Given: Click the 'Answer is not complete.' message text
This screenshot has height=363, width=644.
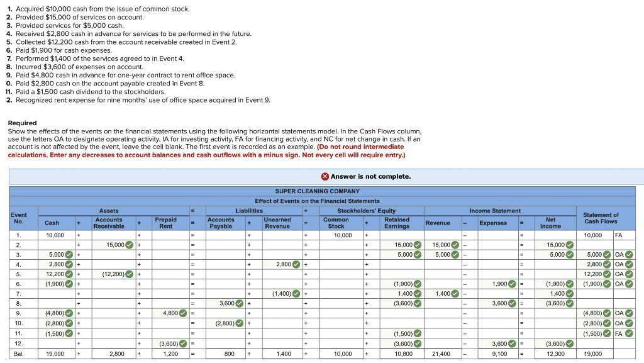Looking at the screenshot, I should (370, 177).
